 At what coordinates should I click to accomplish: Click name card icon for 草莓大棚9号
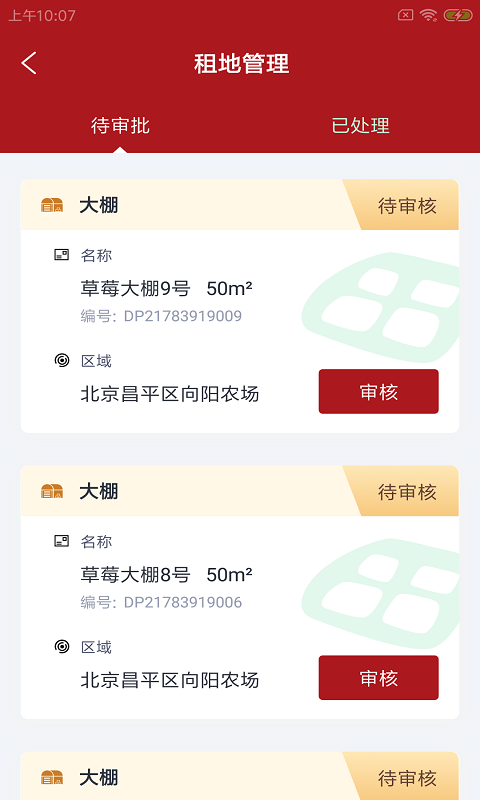tap(62, 255)
